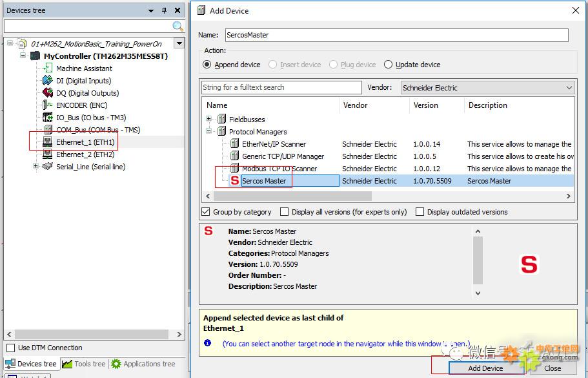Image resolution: width=588 pixels, height=378 pixels.
Task: Click the search magnifier in Devices tree
Action: (x=177, y=26)
